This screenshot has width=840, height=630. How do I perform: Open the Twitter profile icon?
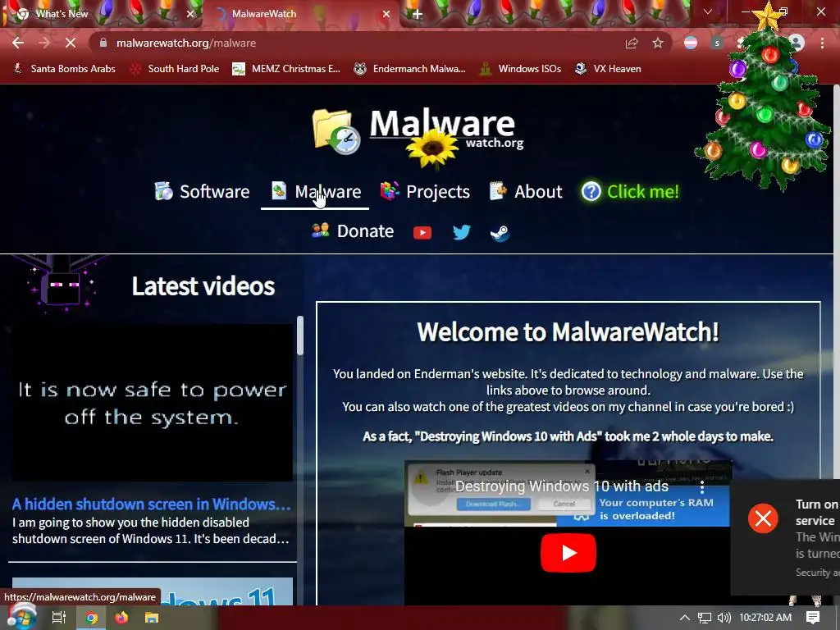(461, 232)
